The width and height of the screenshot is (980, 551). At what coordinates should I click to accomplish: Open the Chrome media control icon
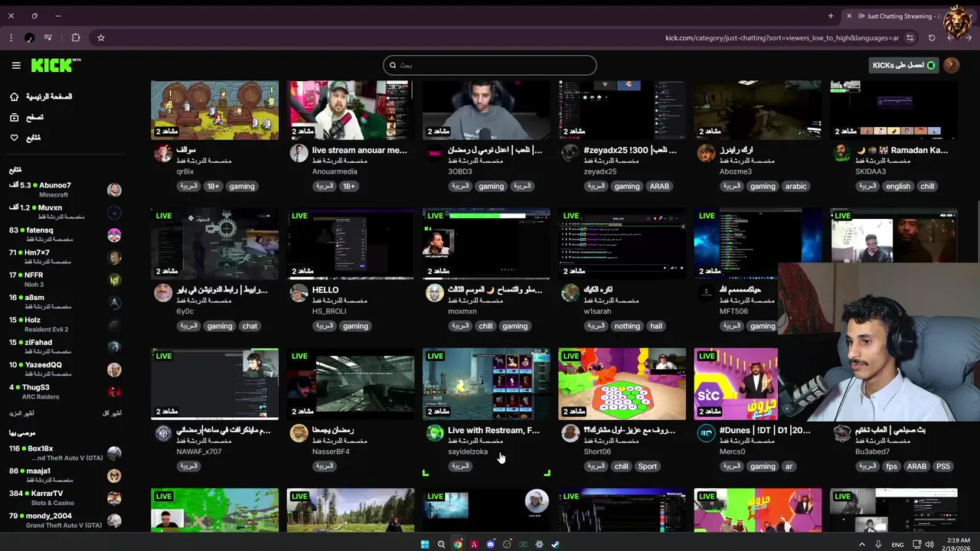click(48, 37)
